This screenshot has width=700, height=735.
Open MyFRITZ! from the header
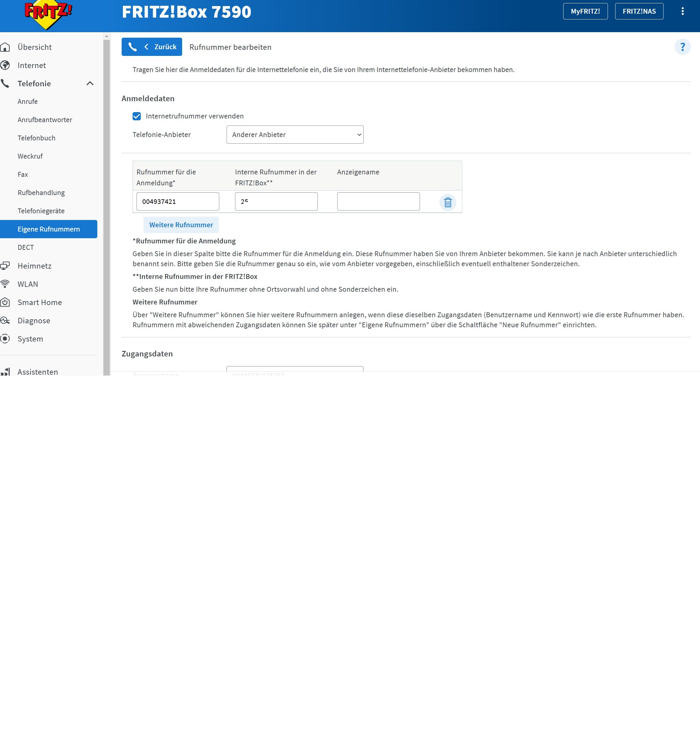tap(585, 11)
